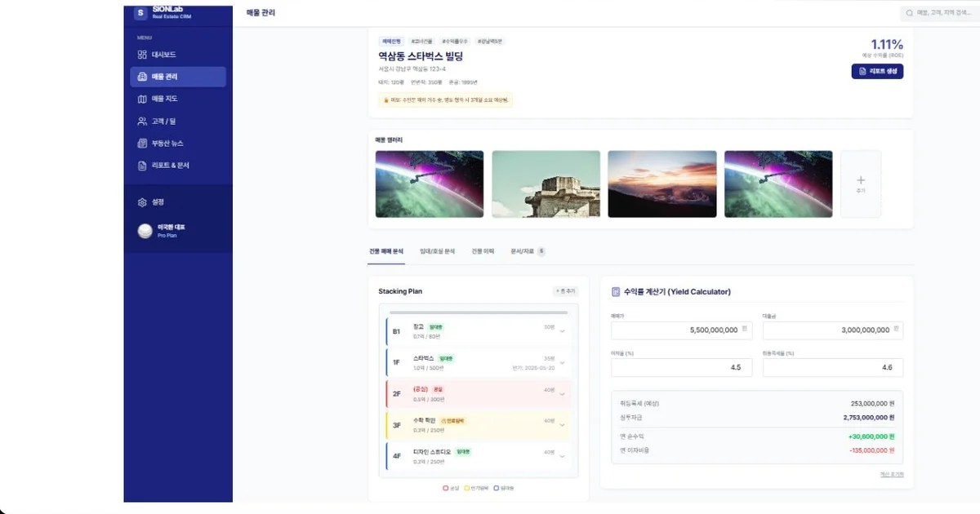Open the 대시보드 dashboard menu item
The height and width of the screenshot is (514, 980).
click(178, 55)
